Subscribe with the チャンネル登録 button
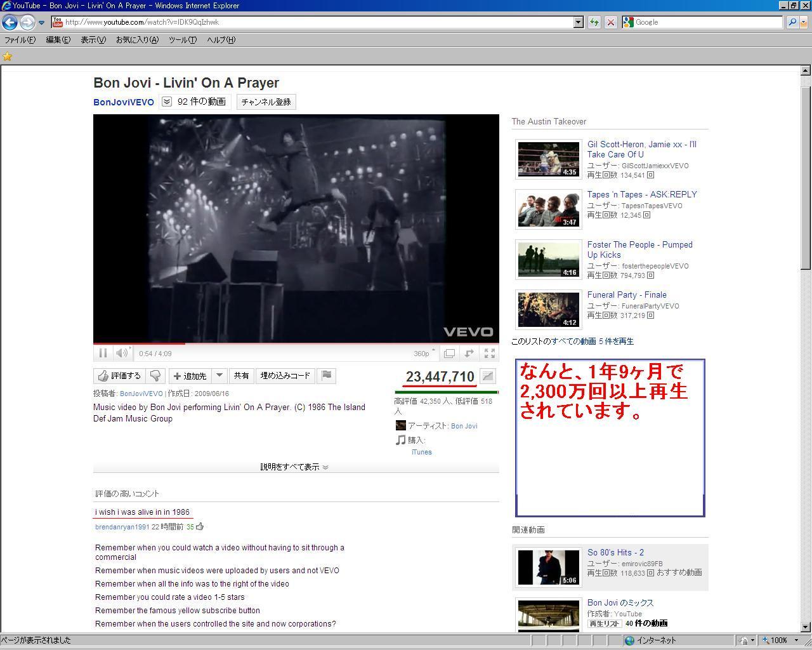Viewport: 812px width, 650px height. (266, 102)
